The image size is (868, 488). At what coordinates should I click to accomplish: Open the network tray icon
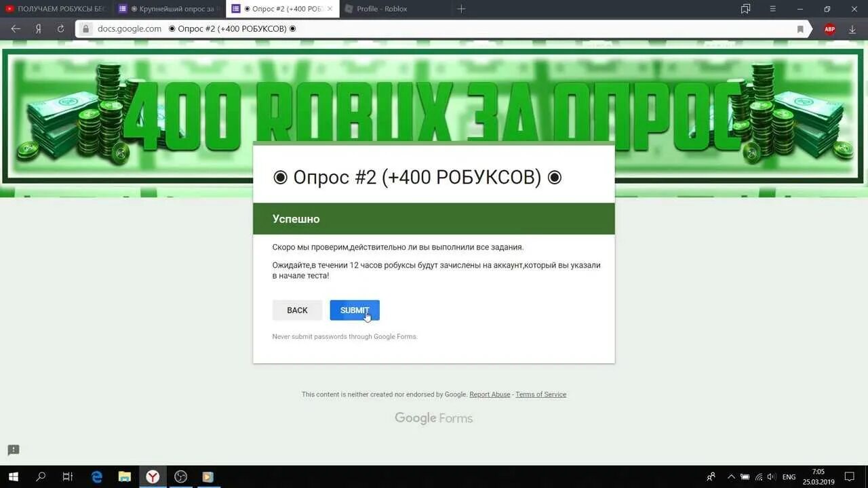tap(759, 477)
